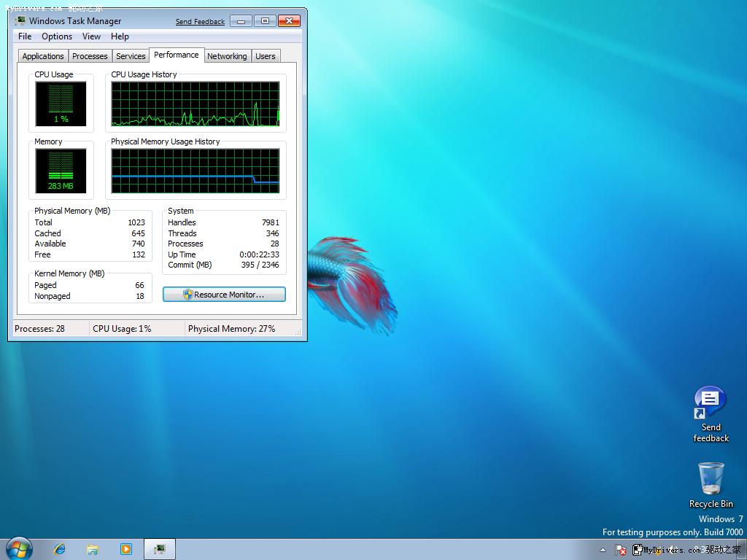
Task: Show hidden tray icons arrow
Action: pos(603,550)
